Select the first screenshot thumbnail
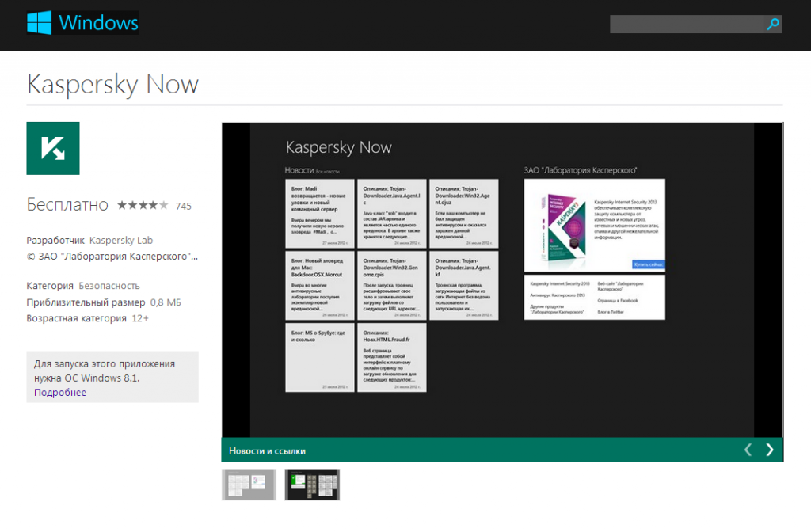This screenshot has height=532, width=811. pyautogui.click(x=249, y=485)
